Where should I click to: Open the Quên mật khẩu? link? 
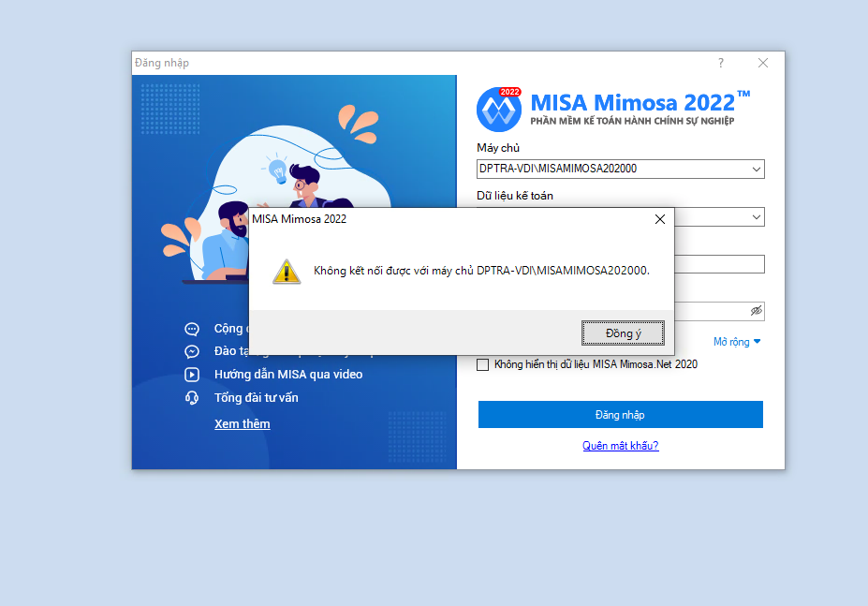coord(621,445)
